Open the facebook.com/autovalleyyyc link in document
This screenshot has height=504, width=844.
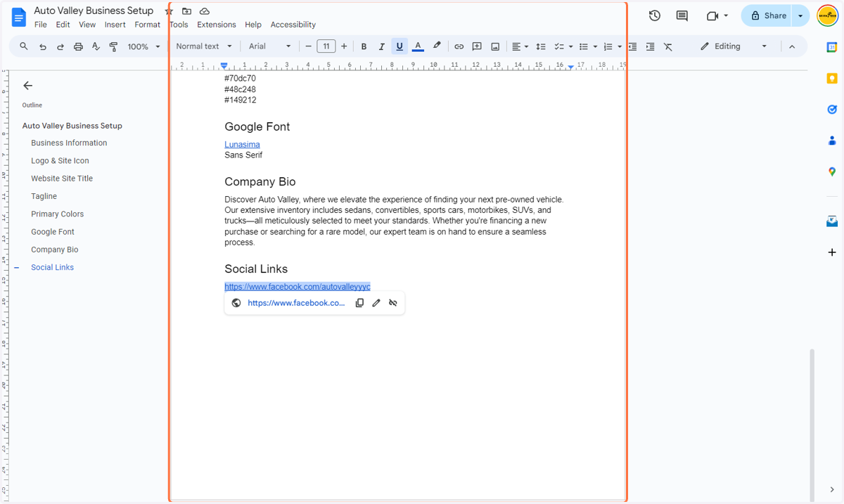(298, 287)
